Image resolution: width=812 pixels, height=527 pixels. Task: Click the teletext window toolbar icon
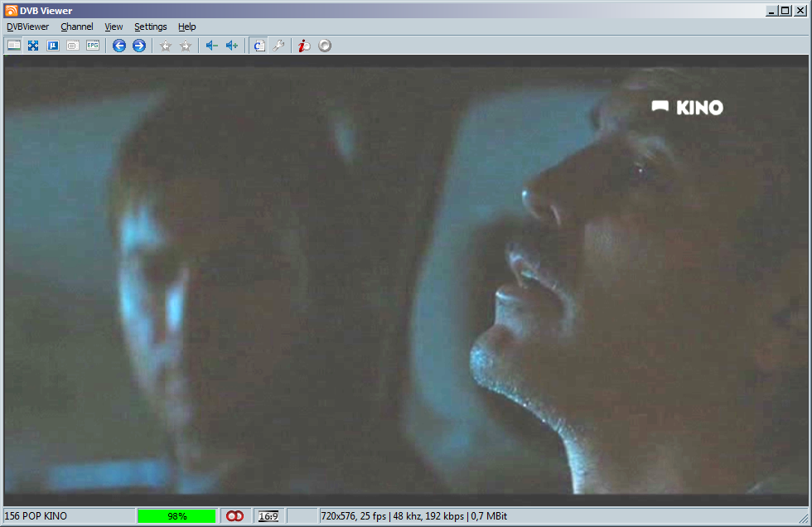[x=73, y=46]
